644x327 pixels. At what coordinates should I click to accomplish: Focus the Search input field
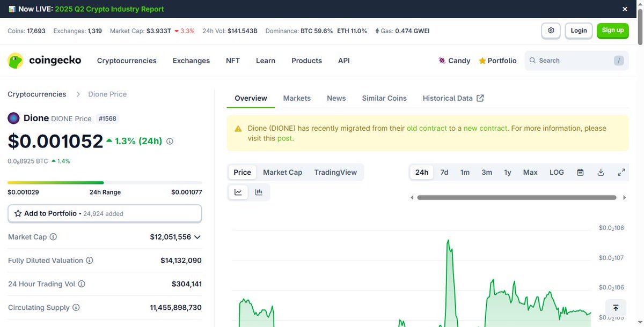click(x=577, y=61)
